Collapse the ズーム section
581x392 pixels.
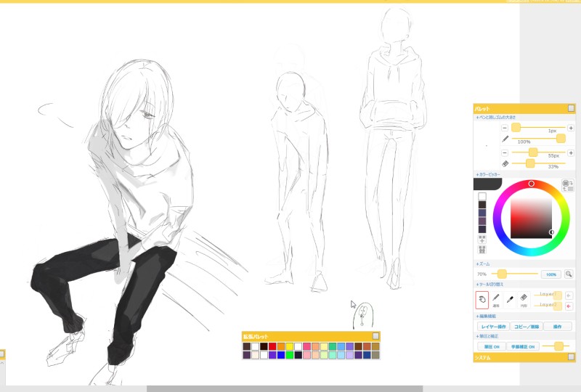tap(483, 264)
